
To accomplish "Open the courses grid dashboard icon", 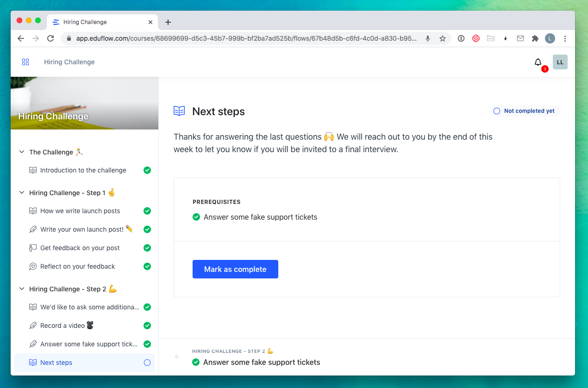I will (x=25, y=62).
